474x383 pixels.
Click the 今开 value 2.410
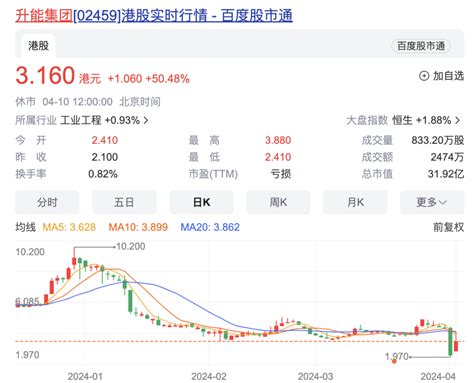click(x=105, y=140)
